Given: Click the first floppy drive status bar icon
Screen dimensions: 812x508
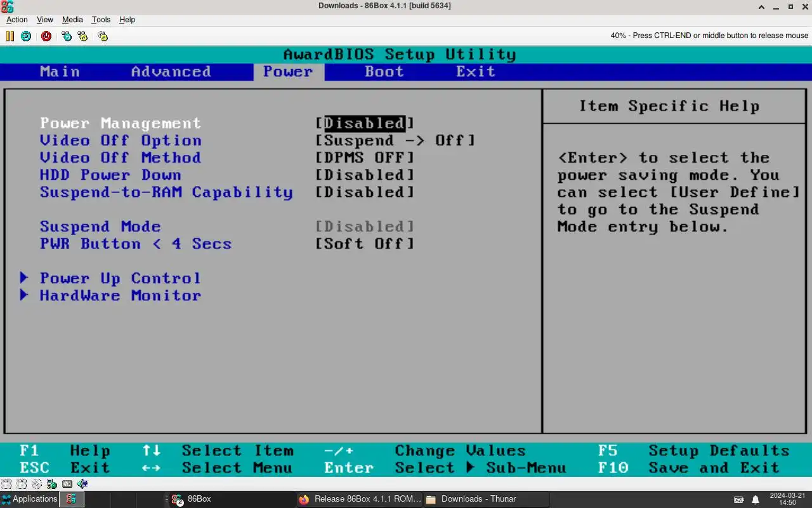Looking at the screenshot, I should pos(6,484).
